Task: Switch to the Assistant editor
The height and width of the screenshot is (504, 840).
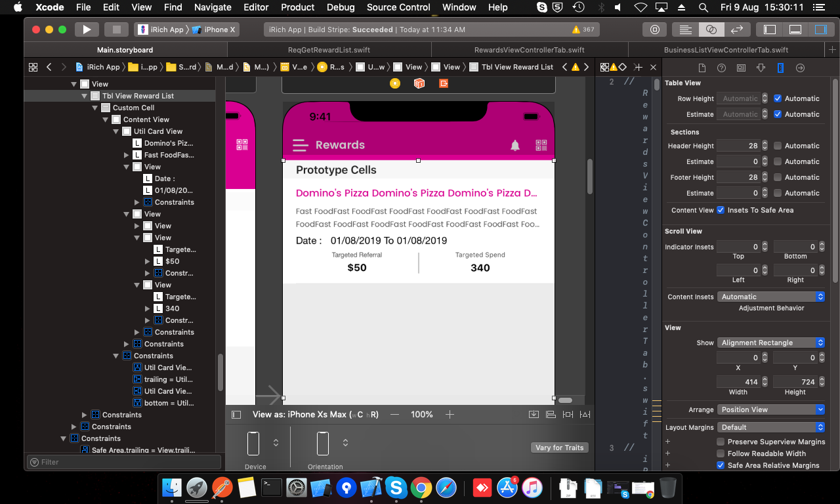Action: tap(711, 30)
